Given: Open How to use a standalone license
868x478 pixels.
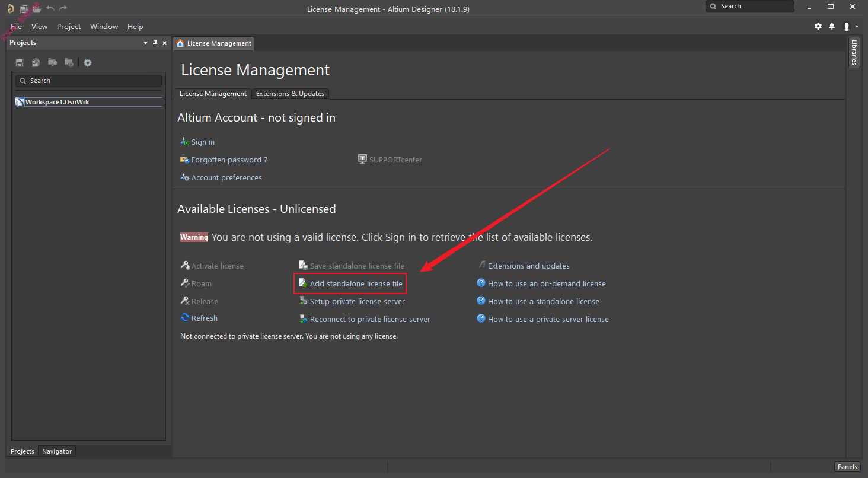Looking at the screenshot, I should [544, 301].
